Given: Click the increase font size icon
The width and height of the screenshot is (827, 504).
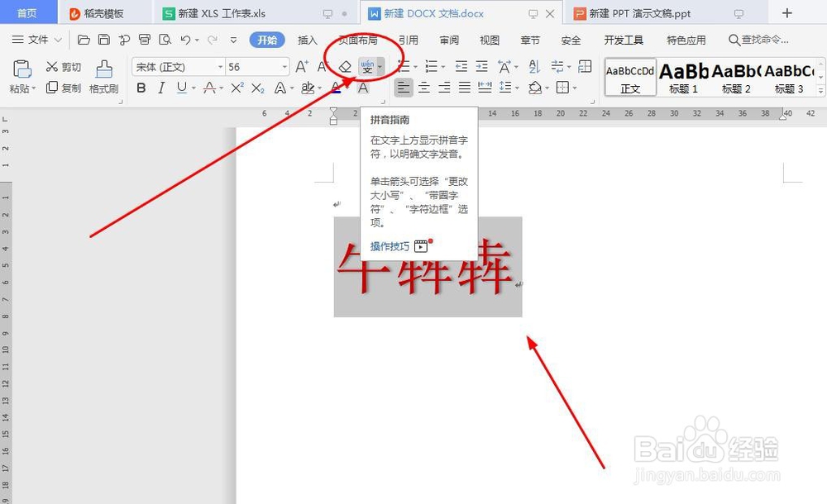Looking at the screenshot, I should pyautogui.click(x=302, y=64).
